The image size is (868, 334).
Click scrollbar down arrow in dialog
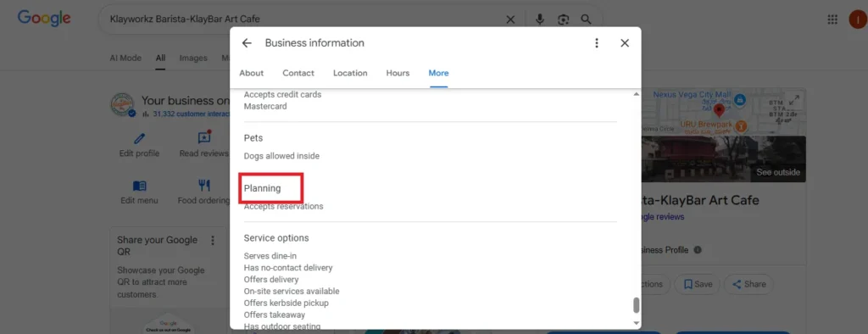tap(636, 323)
